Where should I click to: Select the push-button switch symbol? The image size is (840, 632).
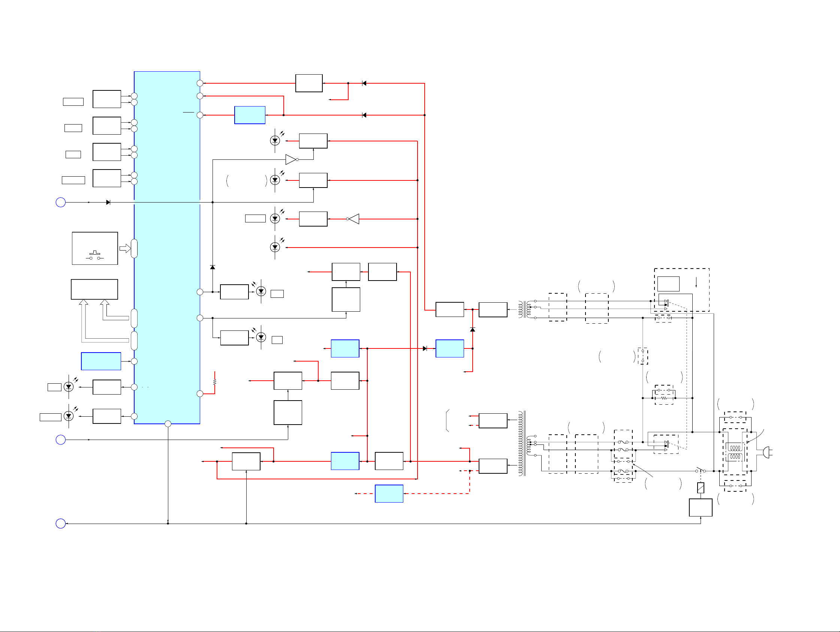pyautogui.click(x=94, y=255)
